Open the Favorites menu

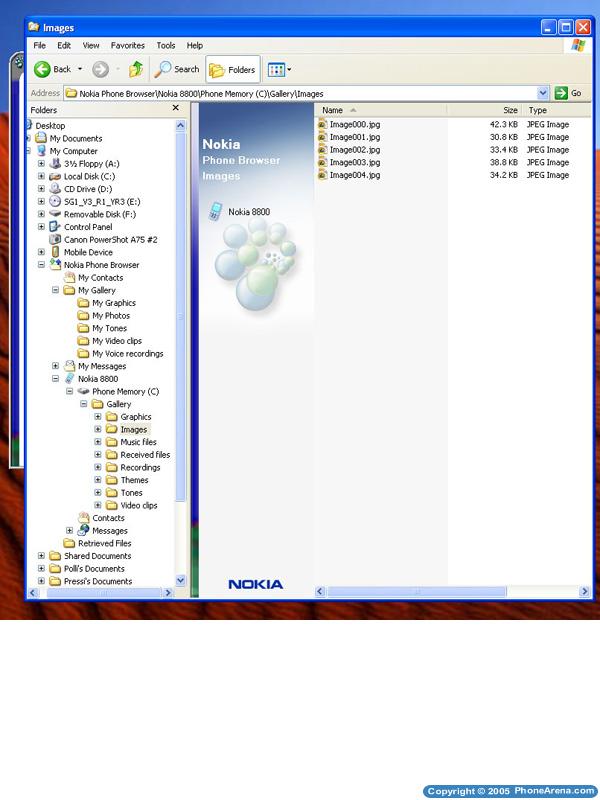128,45
